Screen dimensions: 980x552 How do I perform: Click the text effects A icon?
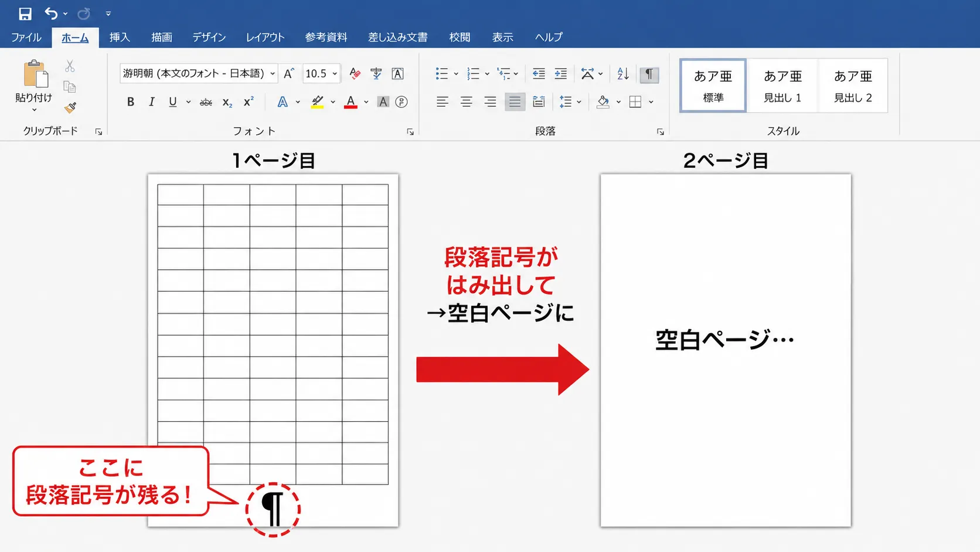click(283, 102)
